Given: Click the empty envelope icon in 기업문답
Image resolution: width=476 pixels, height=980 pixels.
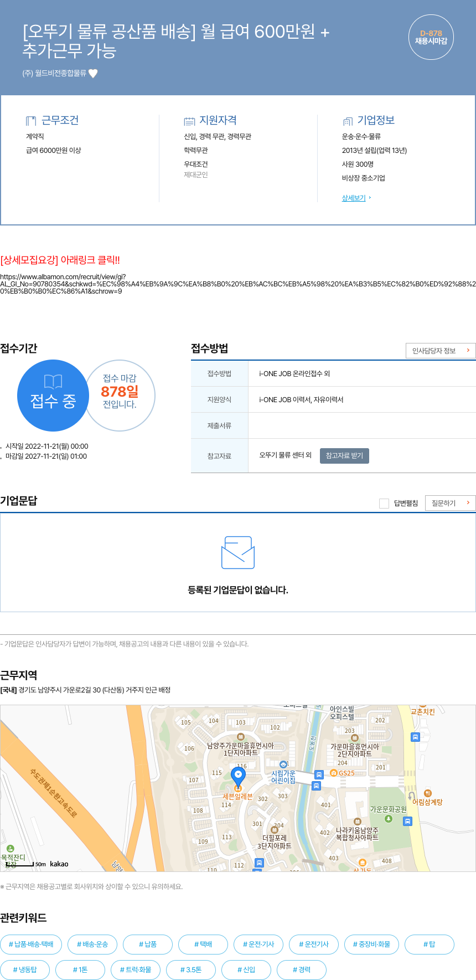Looking at the screenshot, I should [238, 552].
